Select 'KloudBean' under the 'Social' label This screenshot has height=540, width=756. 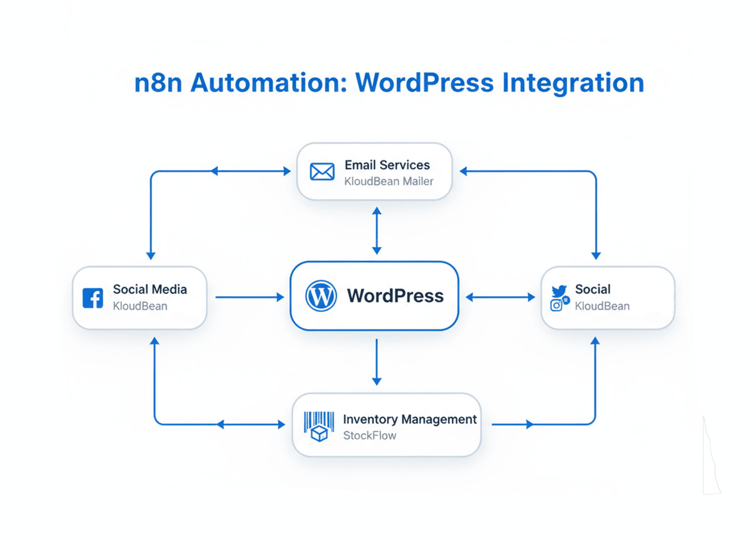tap(602, 306)
